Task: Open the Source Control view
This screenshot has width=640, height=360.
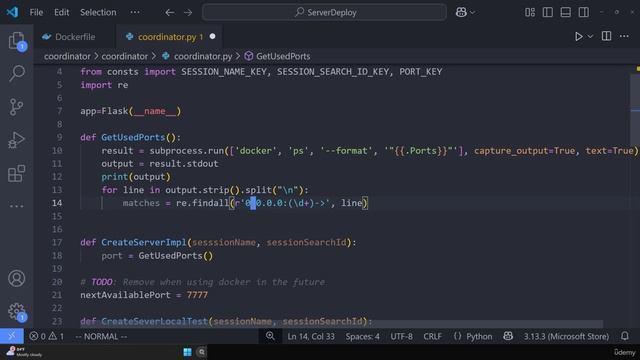Action: point(16,107)
